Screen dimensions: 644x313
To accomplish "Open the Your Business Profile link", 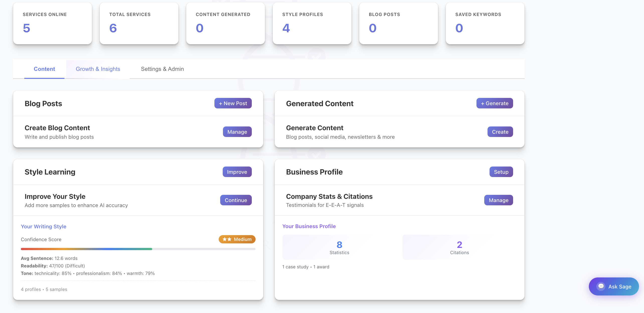I will pyautogui.click(x=309, y=226).
